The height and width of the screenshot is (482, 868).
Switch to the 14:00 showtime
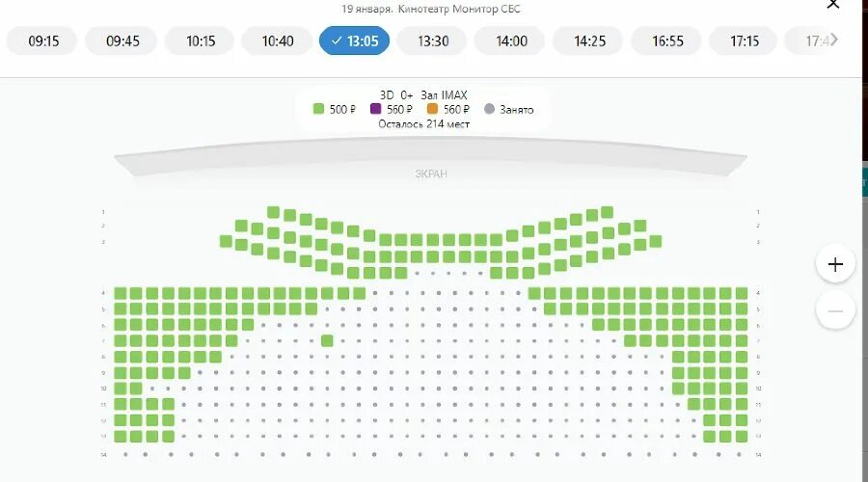[511, 40]
